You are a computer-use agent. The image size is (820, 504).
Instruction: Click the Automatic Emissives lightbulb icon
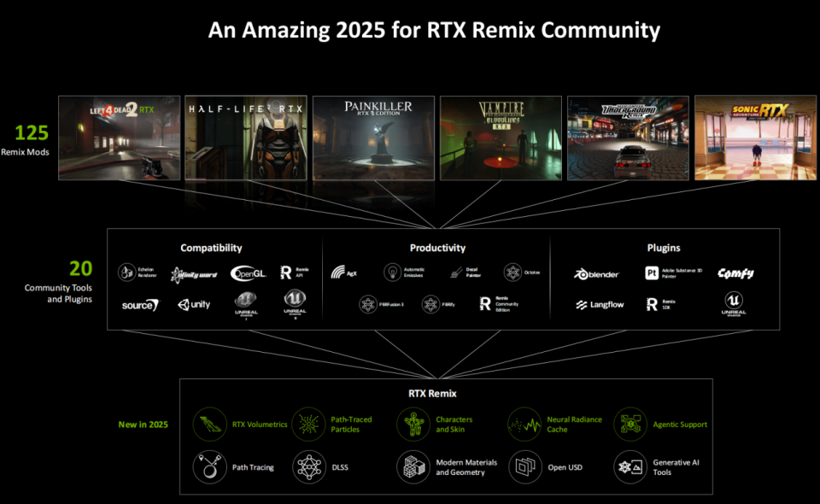pyautogui.click(x=392, y=273)
